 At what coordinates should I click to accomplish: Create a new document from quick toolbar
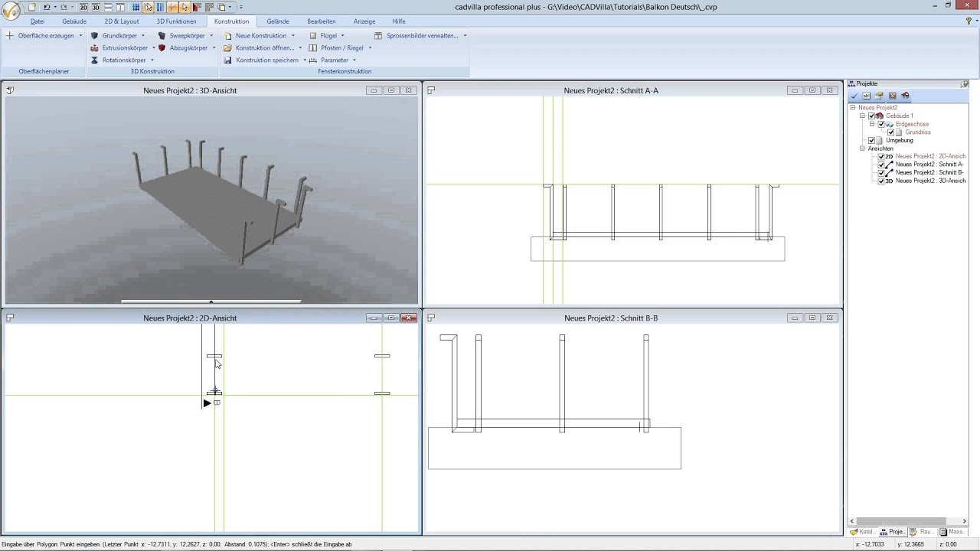pos(32,7)
